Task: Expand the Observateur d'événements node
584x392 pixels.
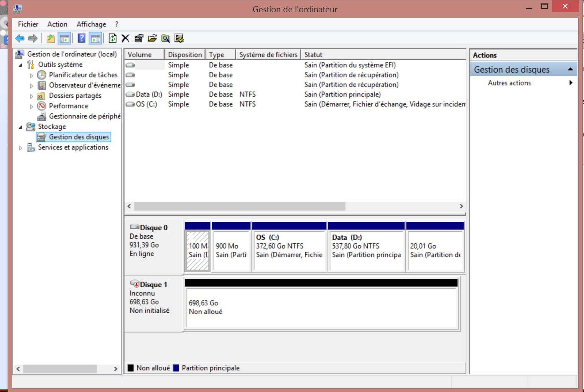Action: click(x=31, y=85)
